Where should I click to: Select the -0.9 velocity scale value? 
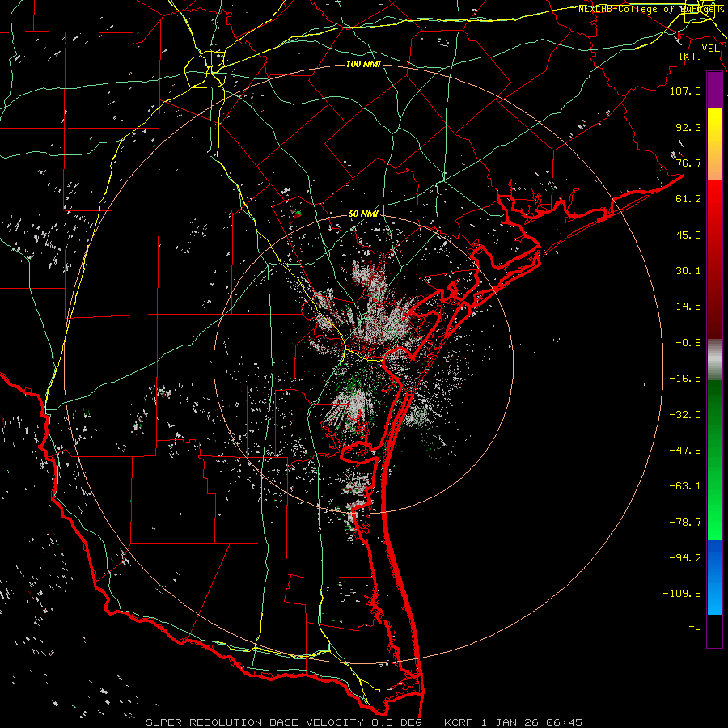click(688, 343)
